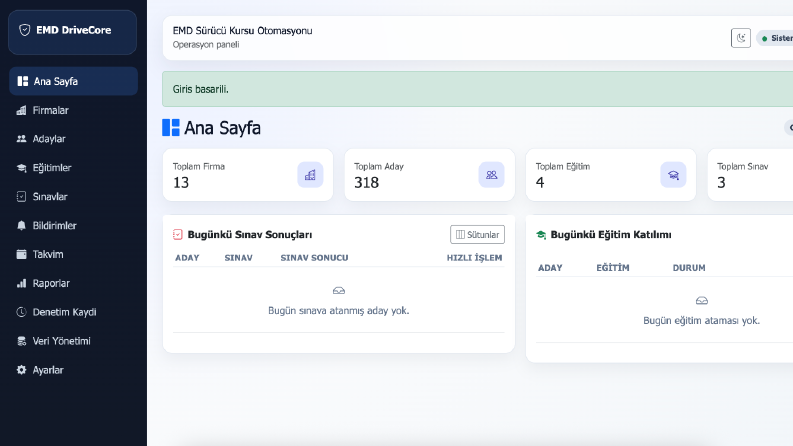Click the red Bugünkü Sınav Sonuçları checklist icon
This screenshot has width=793, height=446.
[178, 235]
